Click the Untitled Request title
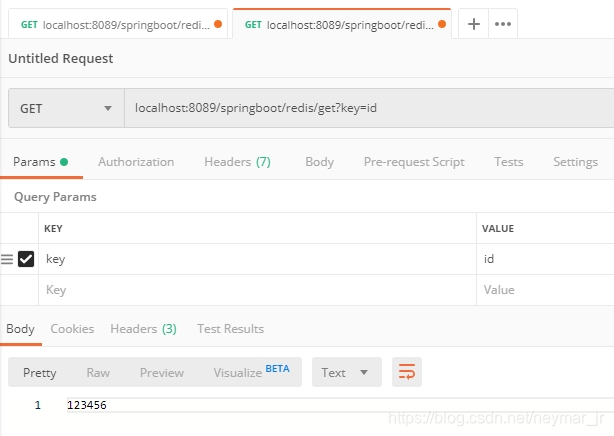 point(61,58)
